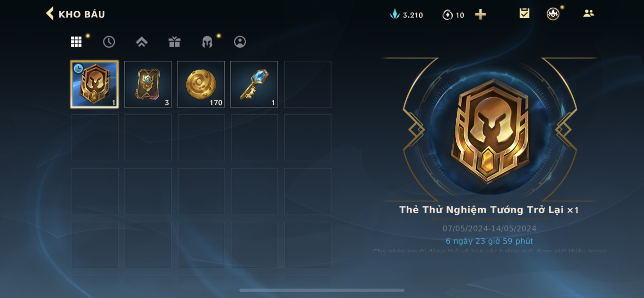Image resolution: width=644 pixels, height=298 pixels.
Task: Open the profile avatar filter tab
Action: click(x=240, y=42)
